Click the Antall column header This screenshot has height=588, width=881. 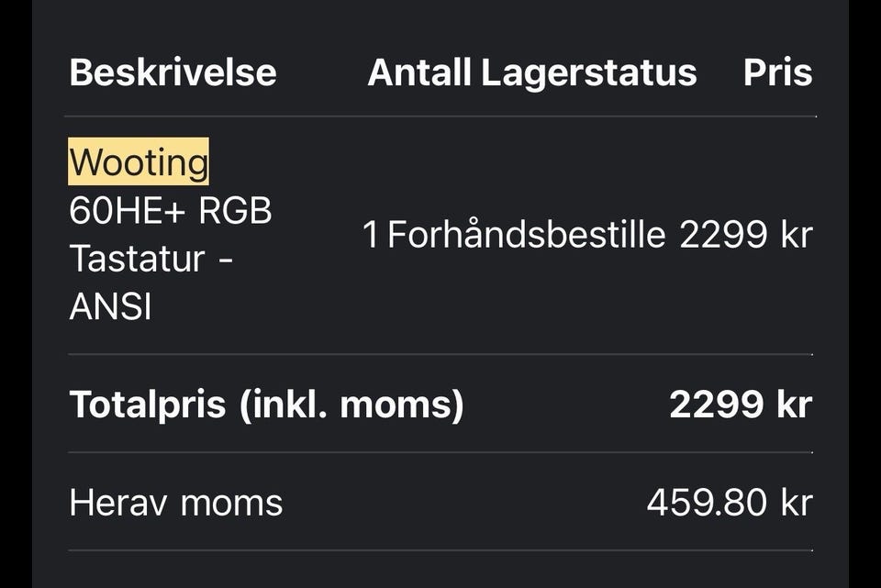[x=419, y=72]
